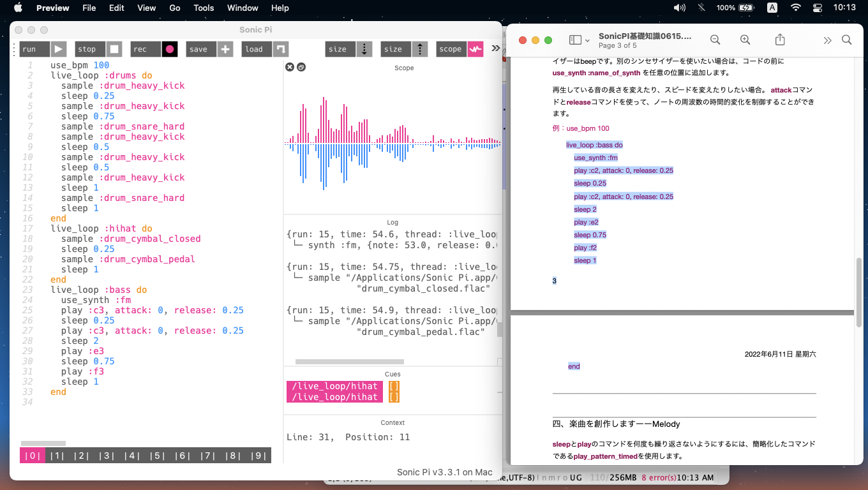Click the load file icon

pos(281,49)
